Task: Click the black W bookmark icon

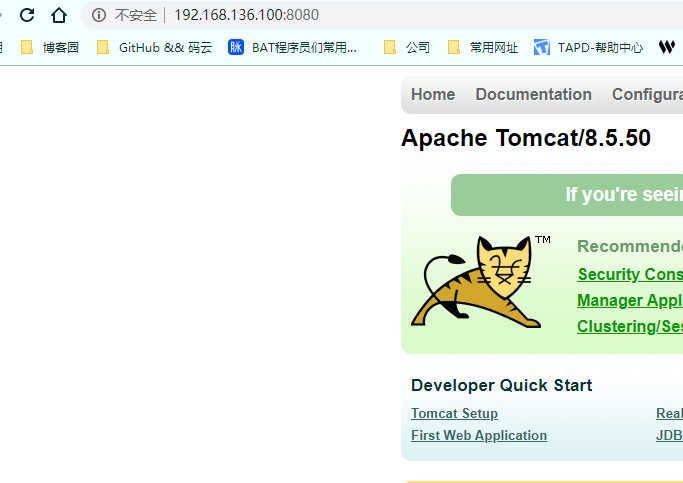Action: click(x=666, y=47)
